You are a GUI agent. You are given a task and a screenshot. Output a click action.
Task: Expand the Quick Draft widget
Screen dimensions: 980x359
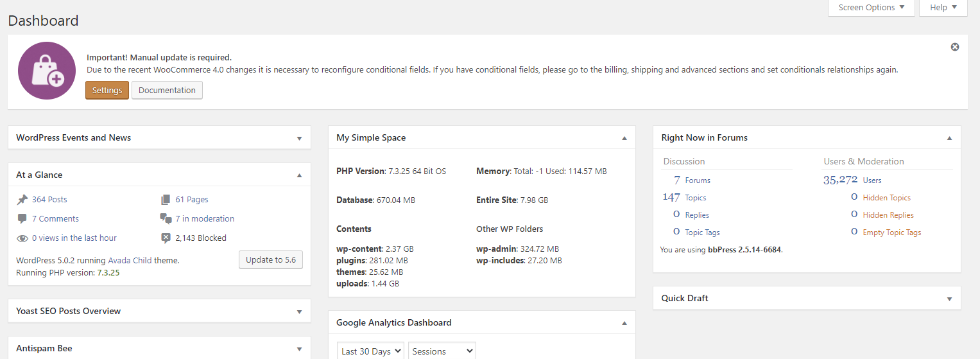[x=949, y=299]
